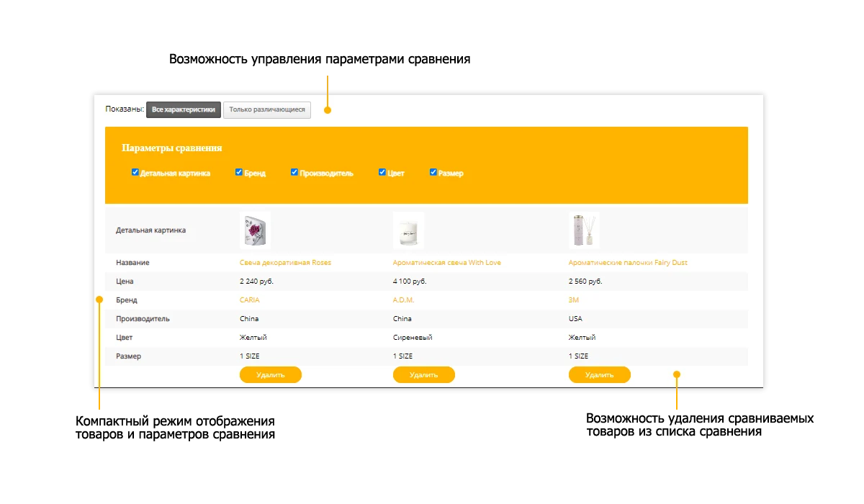864x504 pixels.
Task: Switch to Только различающиеся
Action: (x=267, y=110)
